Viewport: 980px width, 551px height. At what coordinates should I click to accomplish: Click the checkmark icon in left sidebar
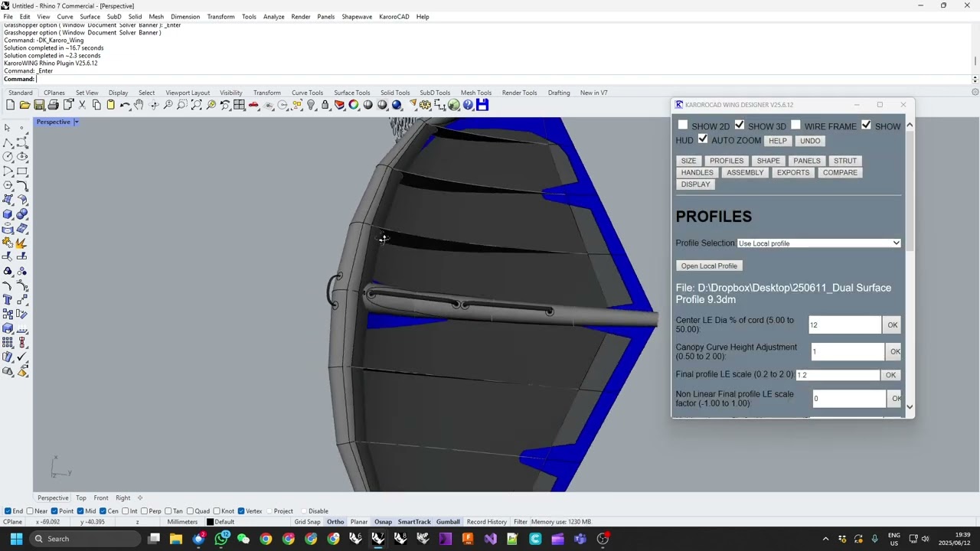(21, 357)
